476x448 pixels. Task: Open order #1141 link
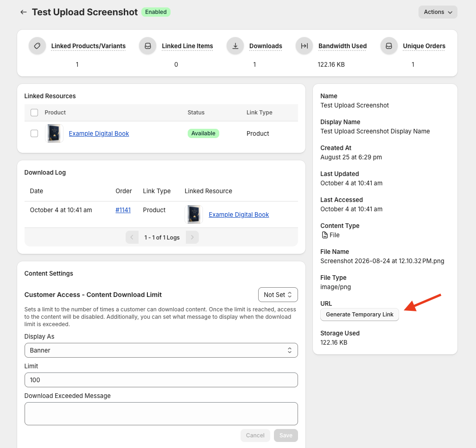tap(123, 210)
